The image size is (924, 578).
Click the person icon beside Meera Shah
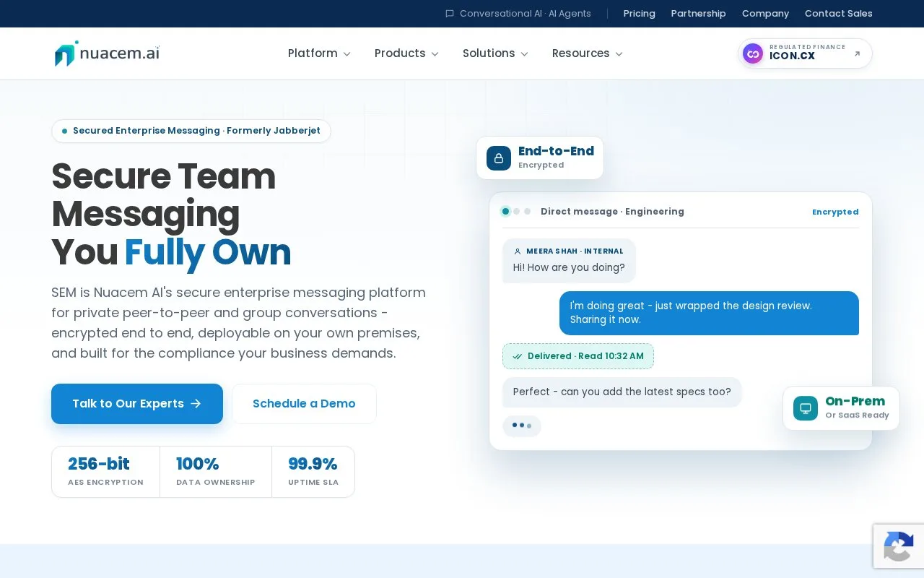tap(518, 251)
